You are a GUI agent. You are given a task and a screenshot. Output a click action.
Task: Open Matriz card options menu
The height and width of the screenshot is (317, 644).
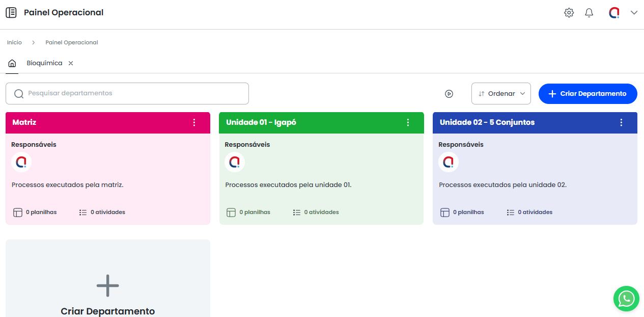coord(194,122)
